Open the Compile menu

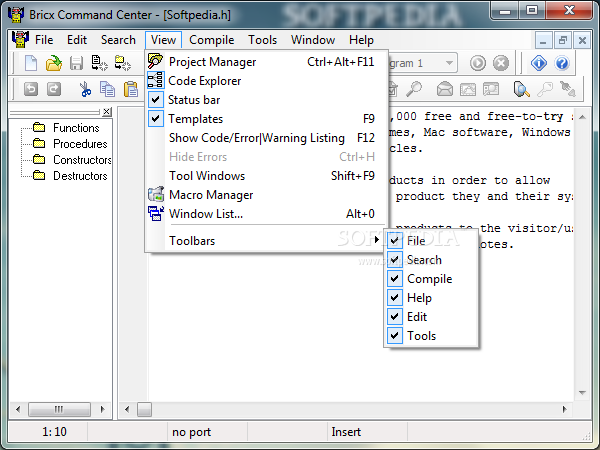212,40
